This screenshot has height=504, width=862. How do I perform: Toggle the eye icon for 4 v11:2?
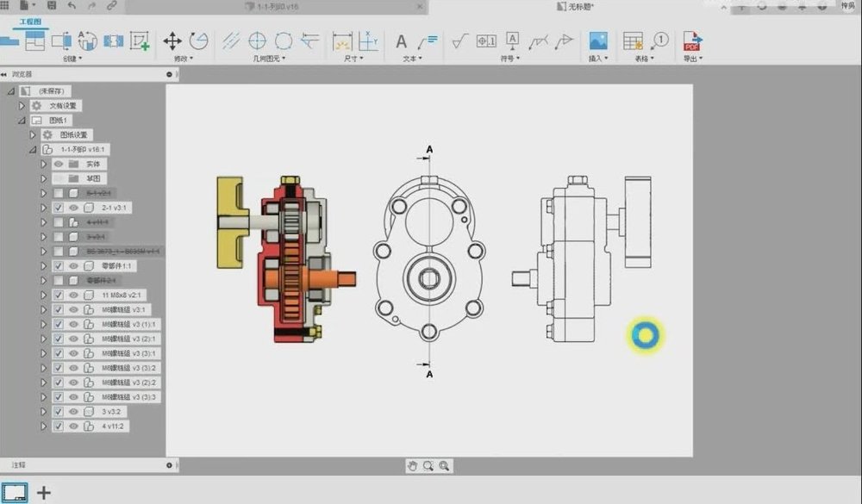73,426
